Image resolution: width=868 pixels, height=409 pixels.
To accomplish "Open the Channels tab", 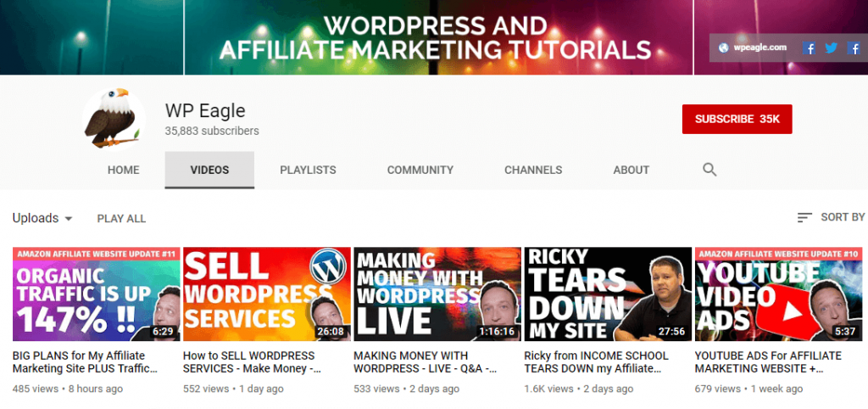I will click(533, 171).
